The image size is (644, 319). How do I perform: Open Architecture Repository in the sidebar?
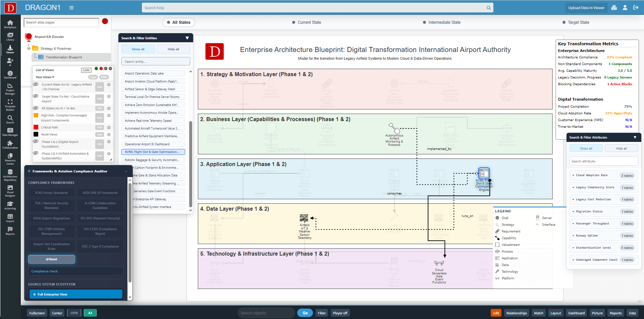[x=10, y=175]
